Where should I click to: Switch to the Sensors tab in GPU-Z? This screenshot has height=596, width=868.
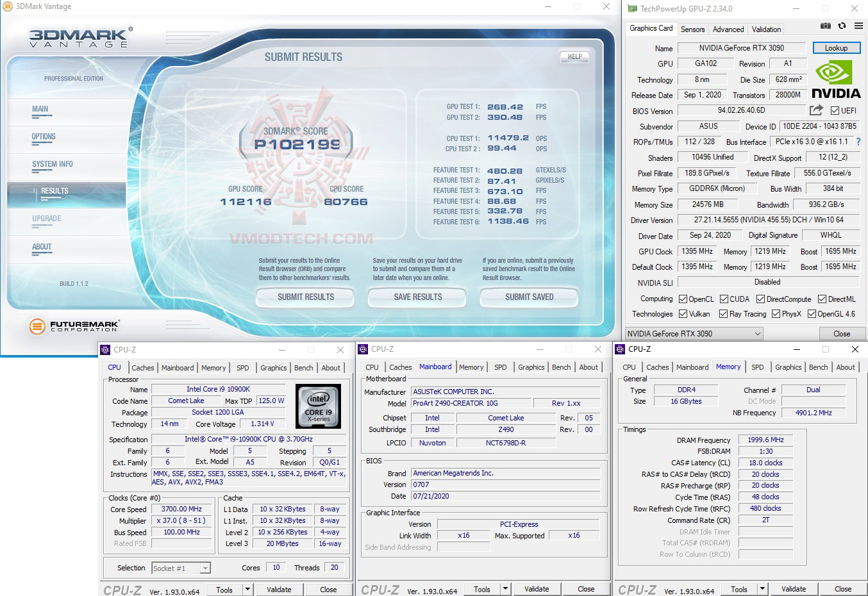(692, 29)
